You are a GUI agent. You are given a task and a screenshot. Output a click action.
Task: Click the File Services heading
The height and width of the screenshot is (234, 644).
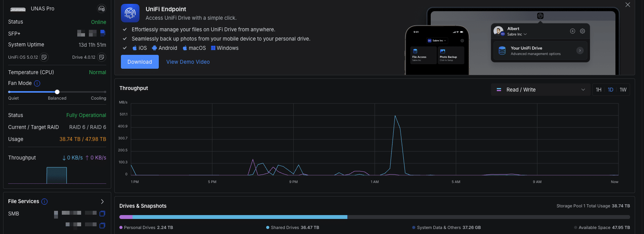pos(24,201)
